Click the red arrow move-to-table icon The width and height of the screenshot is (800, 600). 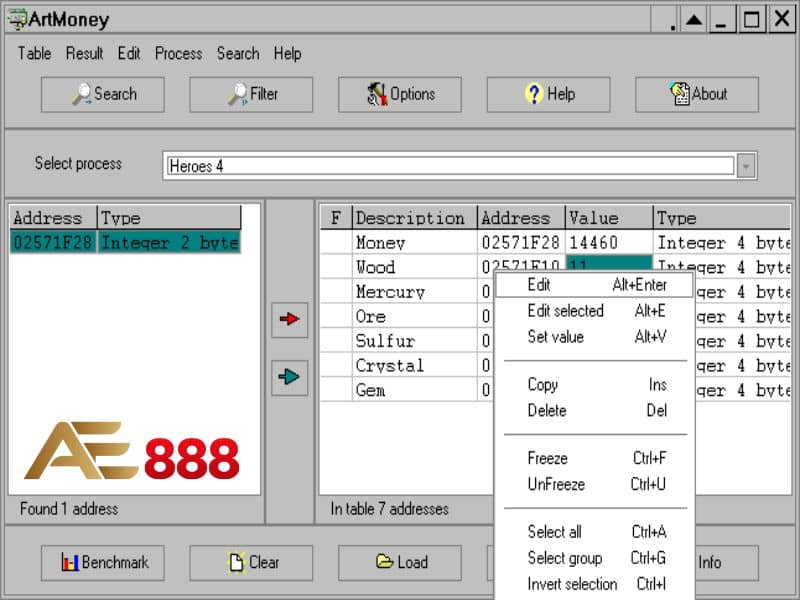pos(289,319)
